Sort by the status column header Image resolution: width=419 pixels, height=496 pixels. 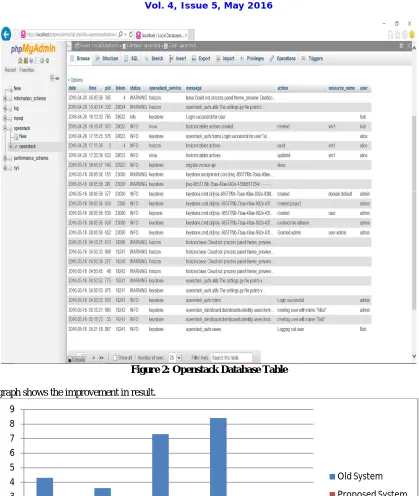(135, 88)
